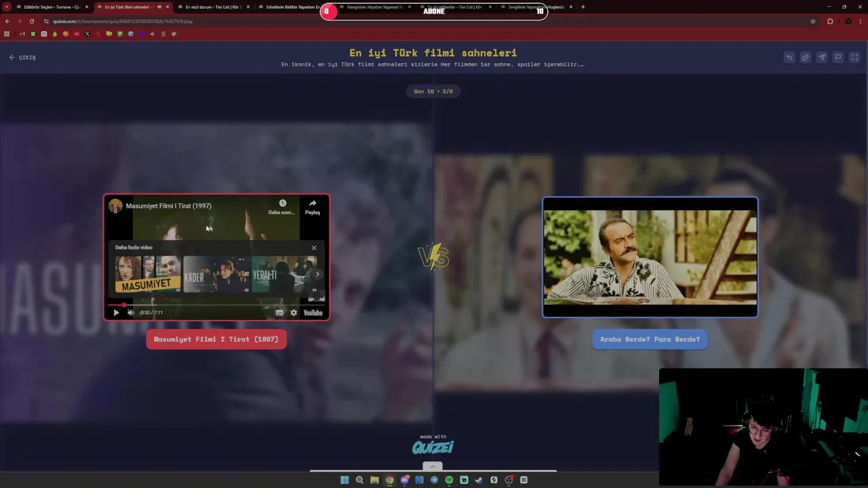Open a new browser tab
The height and width of the screenshot is (488, 868).
[583, 7]
